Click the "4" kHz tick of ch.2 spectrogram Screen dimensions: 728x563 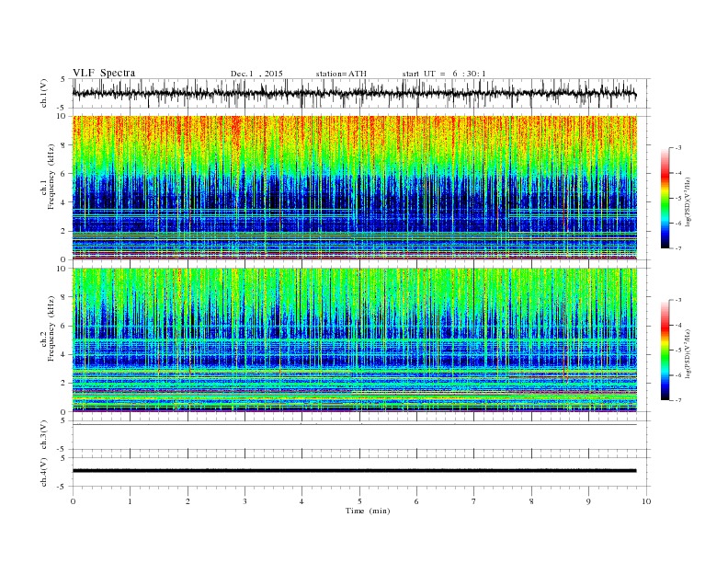coord(64,354)
